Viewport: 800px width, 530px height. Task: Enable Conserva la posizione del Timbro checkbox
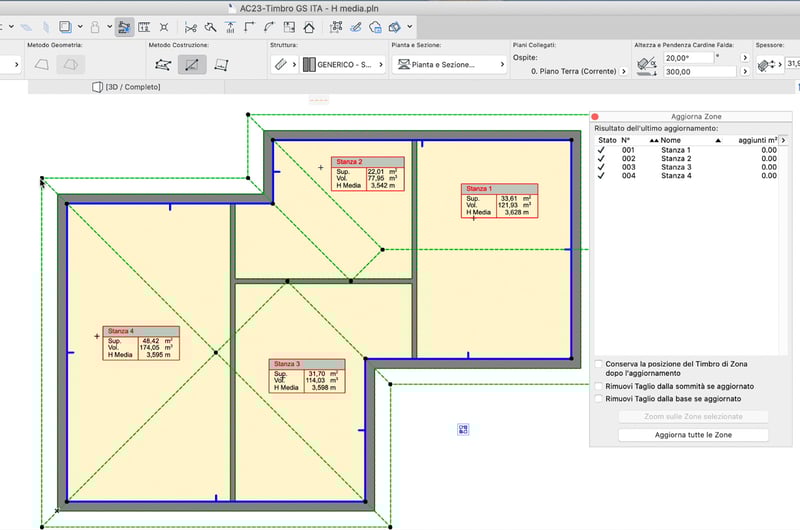pyautogui.click(x=599, y=364)
